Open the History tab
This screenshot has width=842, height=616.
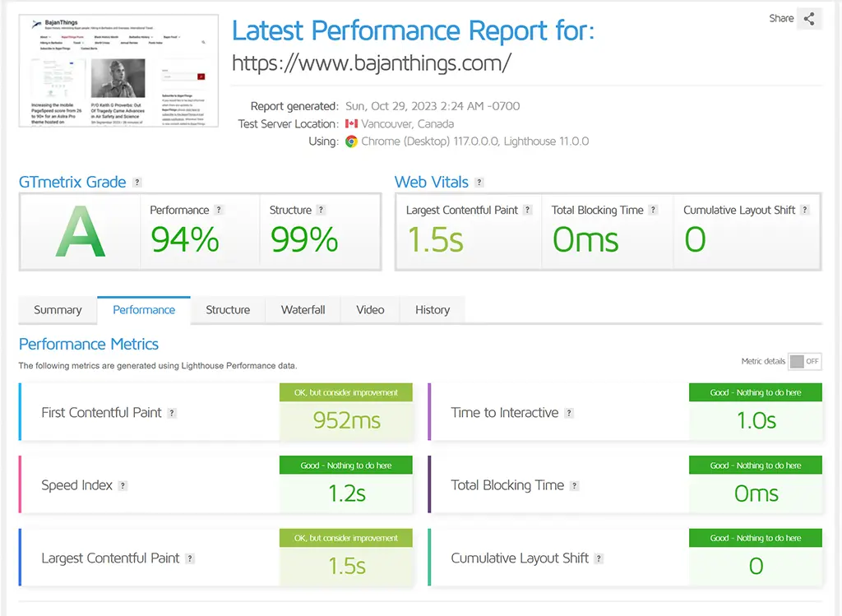pyautogui.click(x=433, y=310)
